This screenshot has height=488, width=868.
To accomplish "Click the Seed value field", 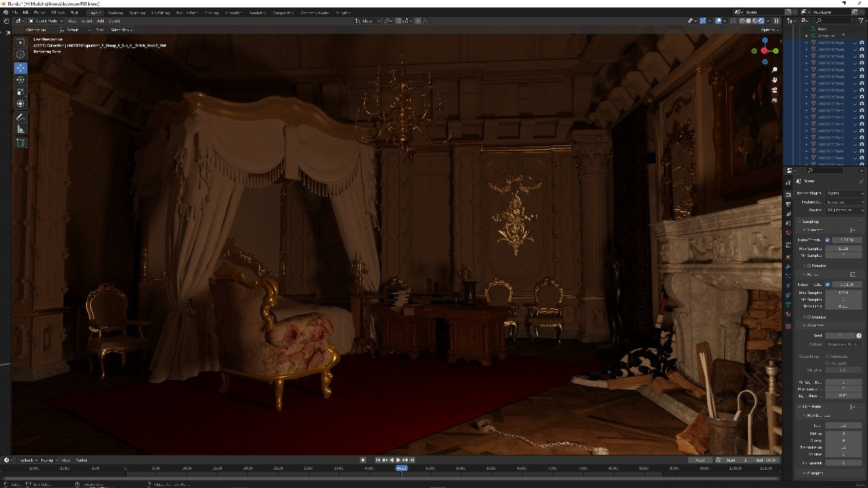I will pos(840,335).
